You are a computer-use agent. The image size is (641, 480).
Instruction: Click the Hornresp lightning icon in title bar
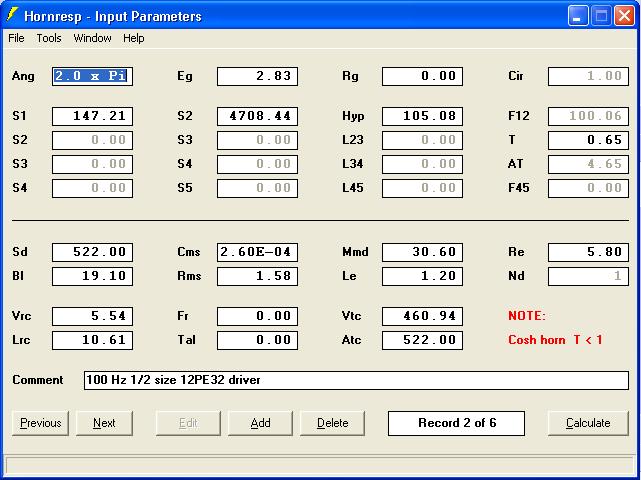pos(12,15)
